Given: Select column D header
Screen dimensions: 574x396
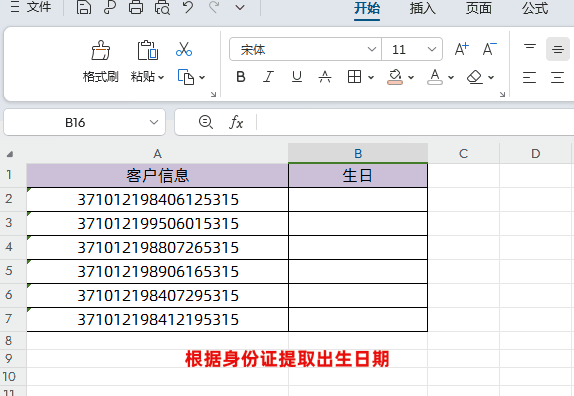Looking at the screenshot, I should tap(536, 153).
